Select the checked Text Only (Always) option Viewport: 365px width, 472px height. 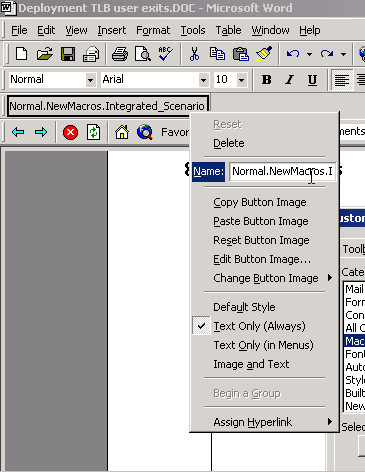pyautogui.click(x=259, y=326)
